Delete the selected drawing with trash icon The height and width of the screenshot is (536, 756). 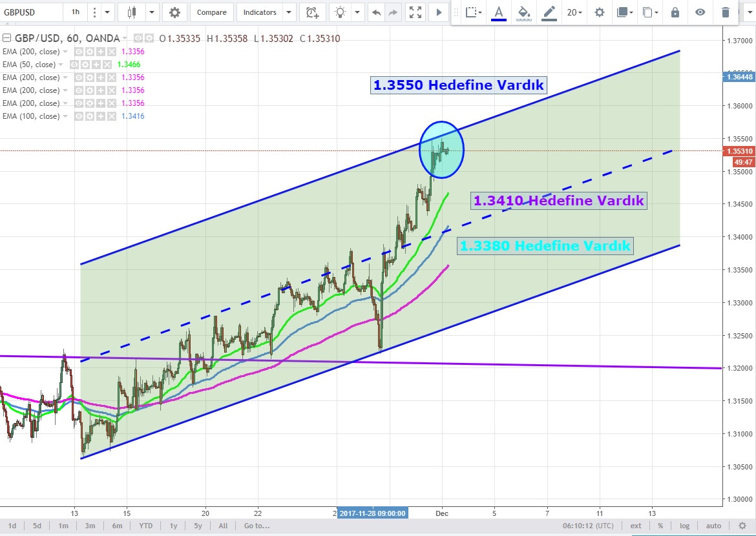(726, 12)
